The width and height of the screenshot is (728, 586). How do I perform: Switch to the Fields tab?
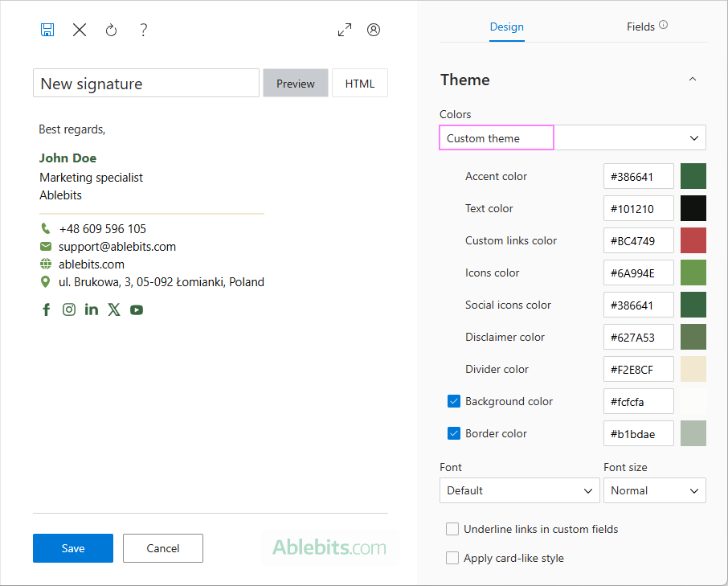pos(640,27)
